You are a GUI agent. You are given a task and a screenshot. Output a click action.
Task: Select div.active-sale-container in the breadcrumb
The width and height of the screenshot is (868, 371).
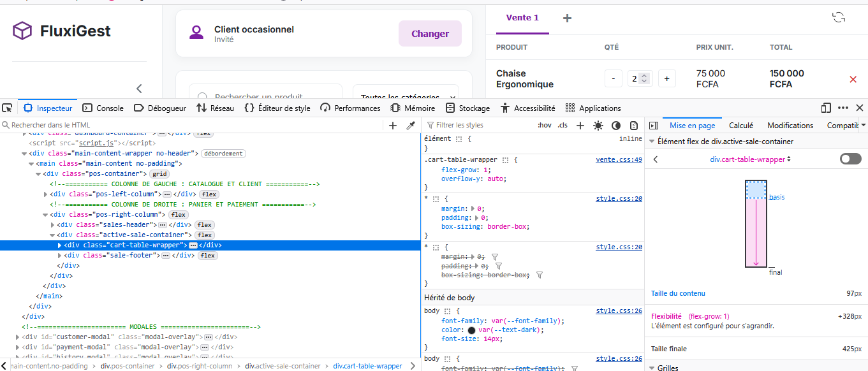coord(283,366)
